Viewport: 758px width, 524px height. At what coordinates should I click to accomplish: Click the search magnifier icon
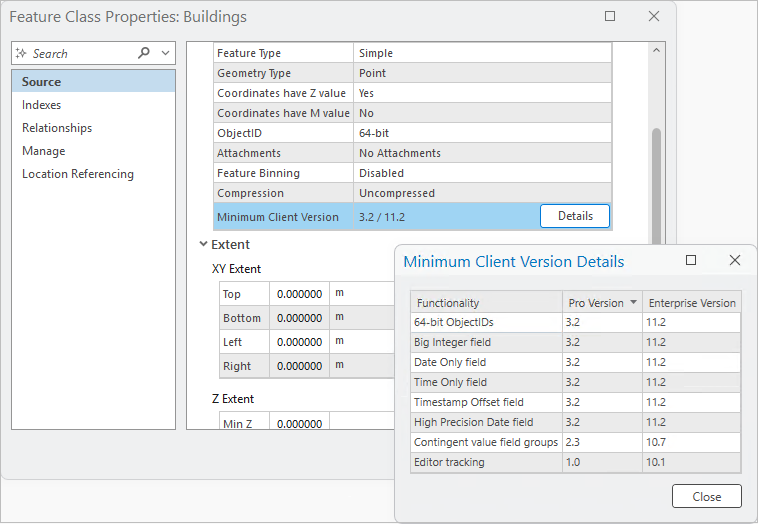144,52
